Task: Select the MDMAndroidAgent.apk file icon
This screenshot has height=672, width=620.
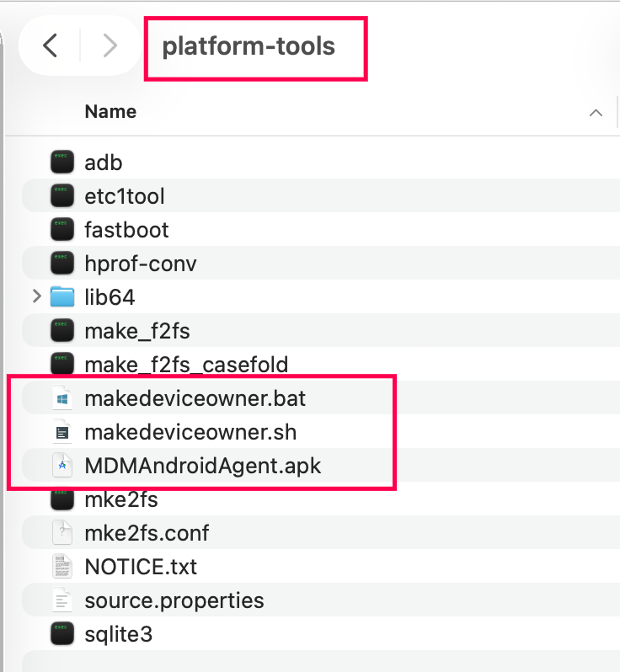Action: [62, 466]
